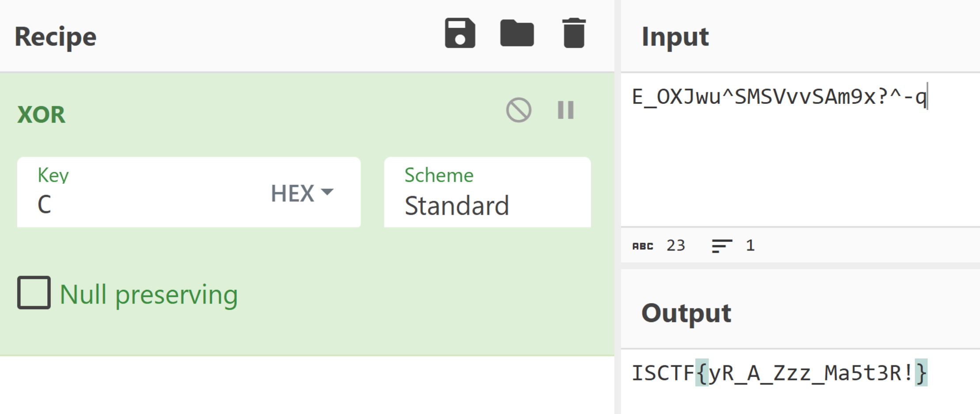Viewport: 980px width, 414px height.
Task: Click the Save recipe icon
Action: (460, 33)
